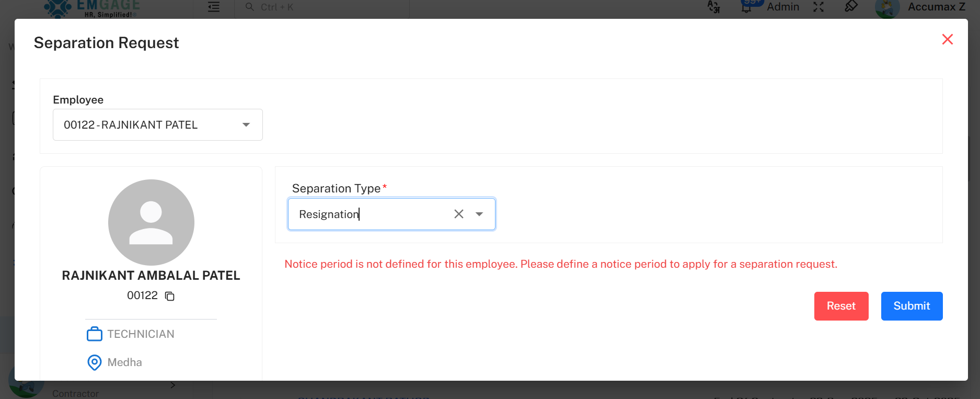Click the briefcase icon beside TECHNICIAN
The width and height of the screenshot is (980, 399).
94,334
